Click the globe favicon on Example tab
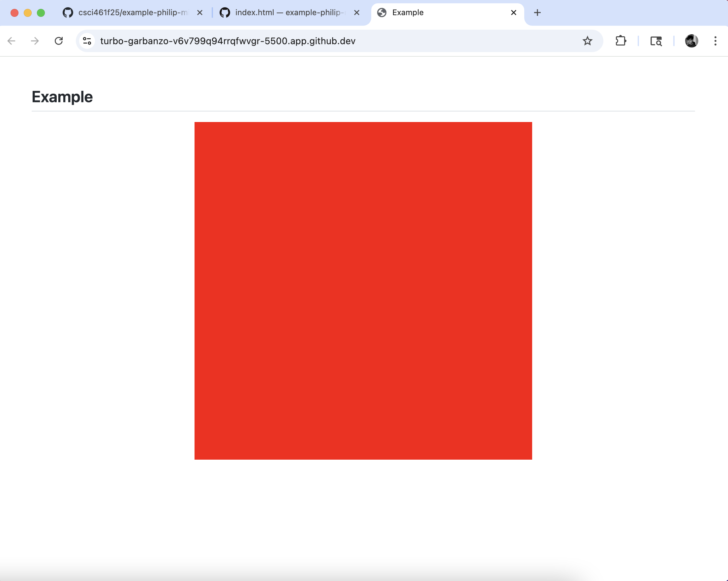The image size is (728, 581). tap(382, 13)
